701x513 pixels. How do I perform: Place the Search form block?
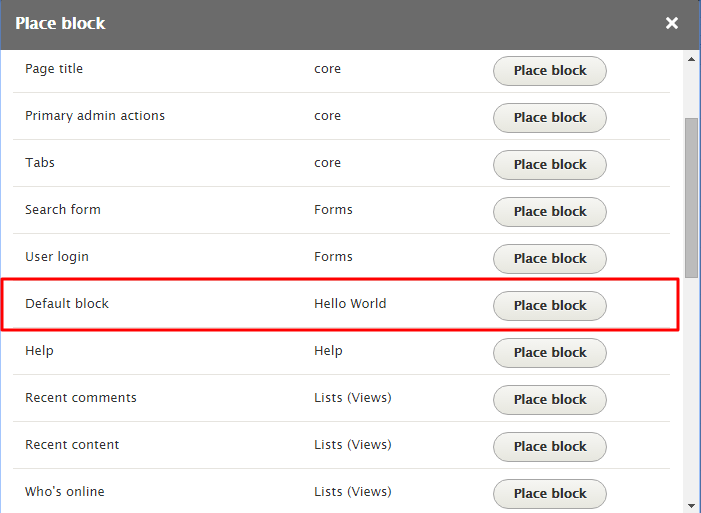[550, 212]
